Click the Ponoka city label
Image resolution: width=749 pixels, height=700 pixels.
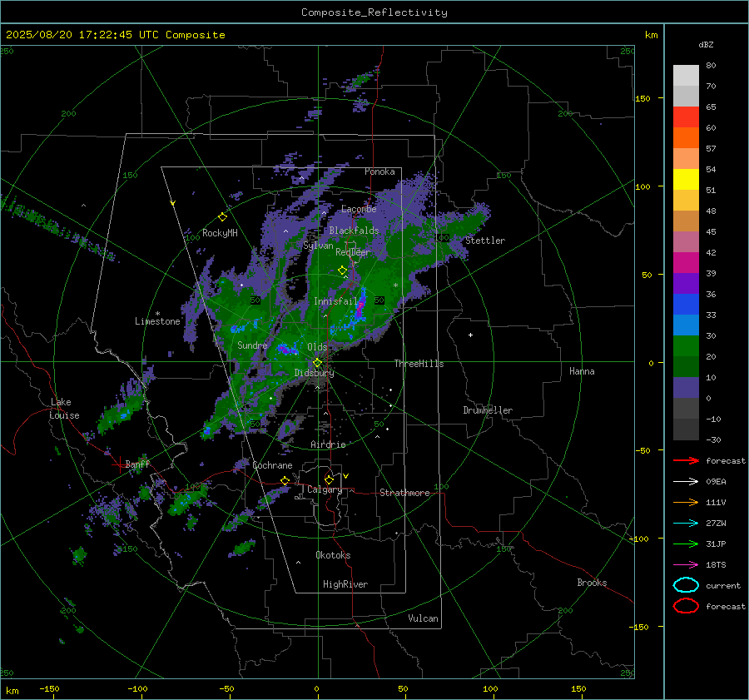point(379,171)
